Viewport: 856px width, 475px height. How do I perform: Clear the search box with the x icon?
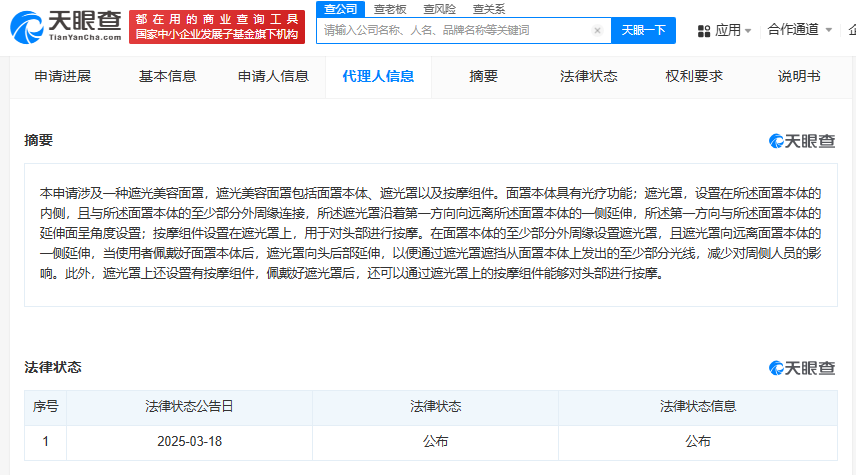pyautogui.click(x=597, y=31)
